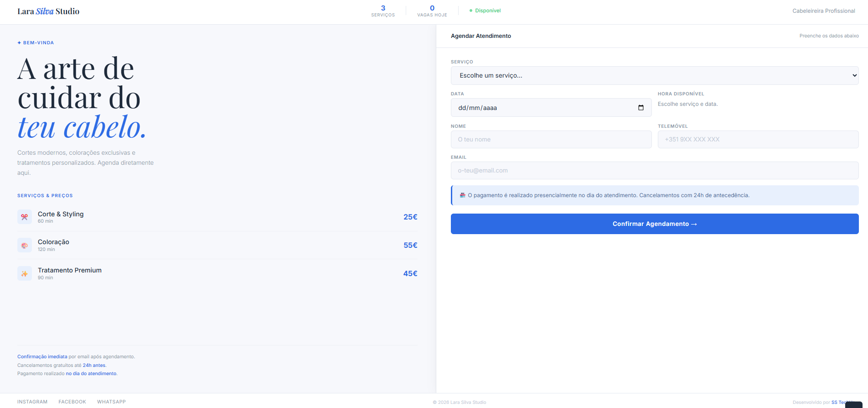Click the dd/mm/aaaa date field
Screen dimensions: 868x408
(551, 108)
